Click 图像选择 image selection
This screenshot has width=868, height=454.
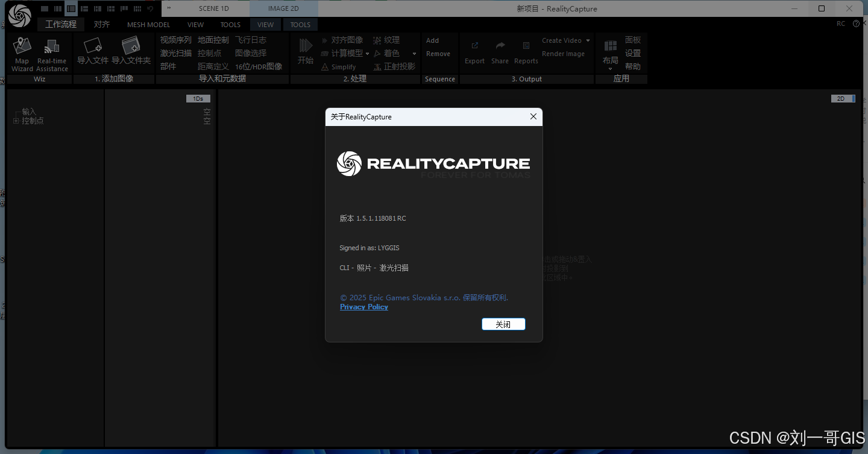[251, 53]
